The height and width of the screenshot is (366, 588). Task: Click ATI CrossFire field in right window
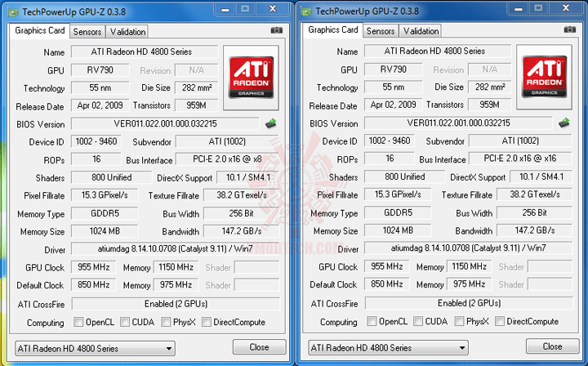469,303
